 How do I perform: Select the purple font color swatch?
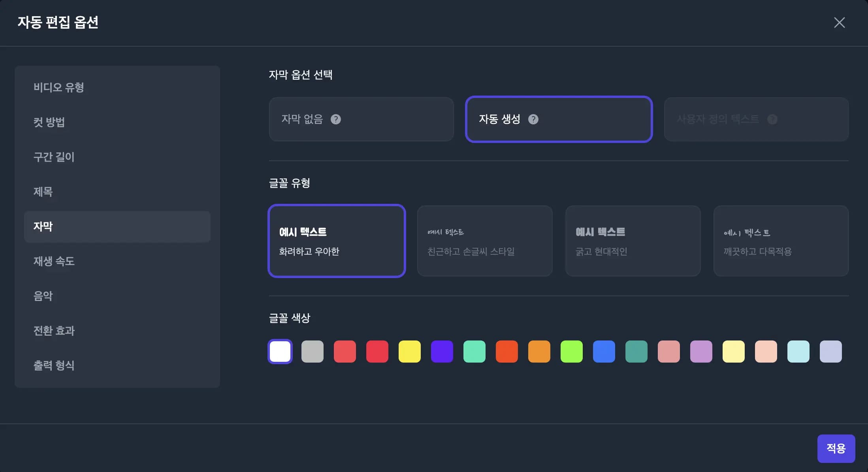click(x=442, y=351)
